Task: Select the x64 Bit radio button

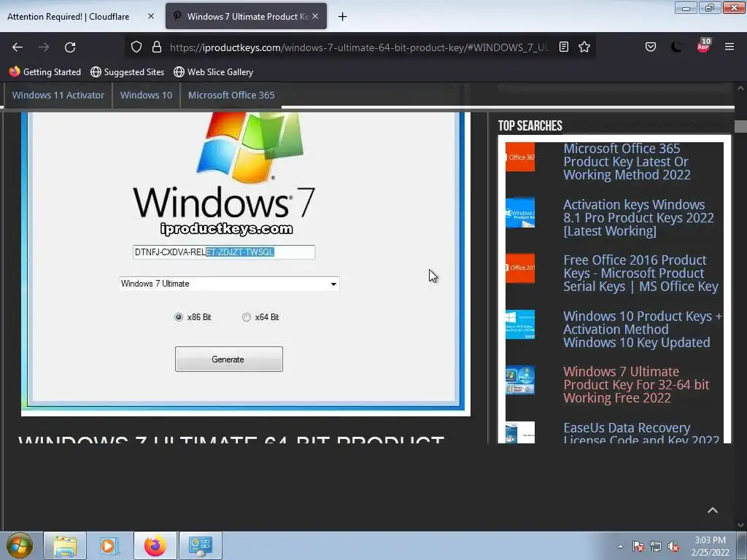Action: (247, 317)
